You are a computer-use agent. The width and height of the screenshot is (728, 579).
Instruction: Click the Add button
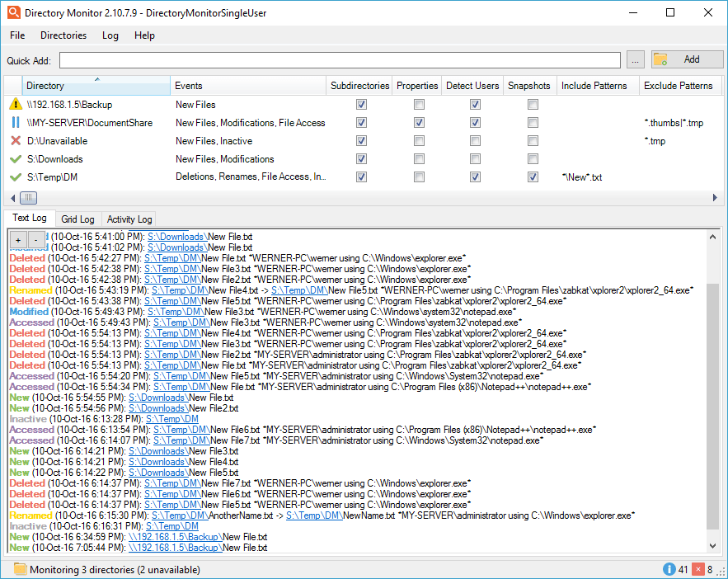tap(687, 59)
